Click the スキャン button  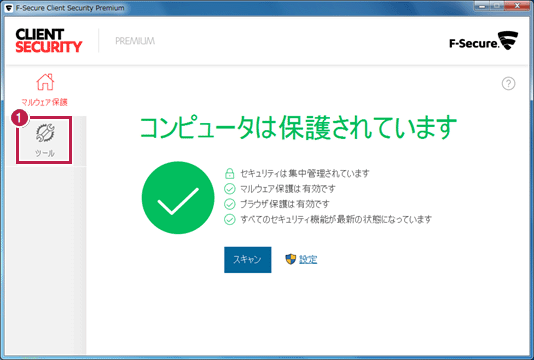248,260
